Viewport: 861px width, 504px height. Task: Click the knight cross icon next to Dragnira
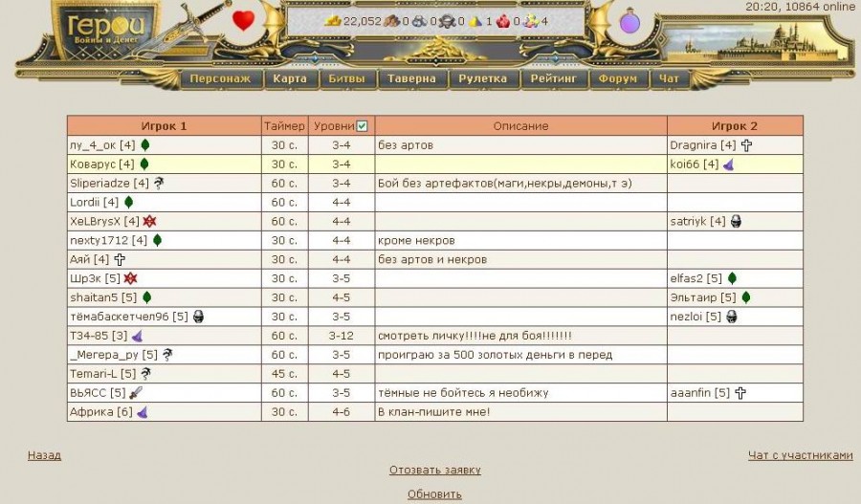746,145
